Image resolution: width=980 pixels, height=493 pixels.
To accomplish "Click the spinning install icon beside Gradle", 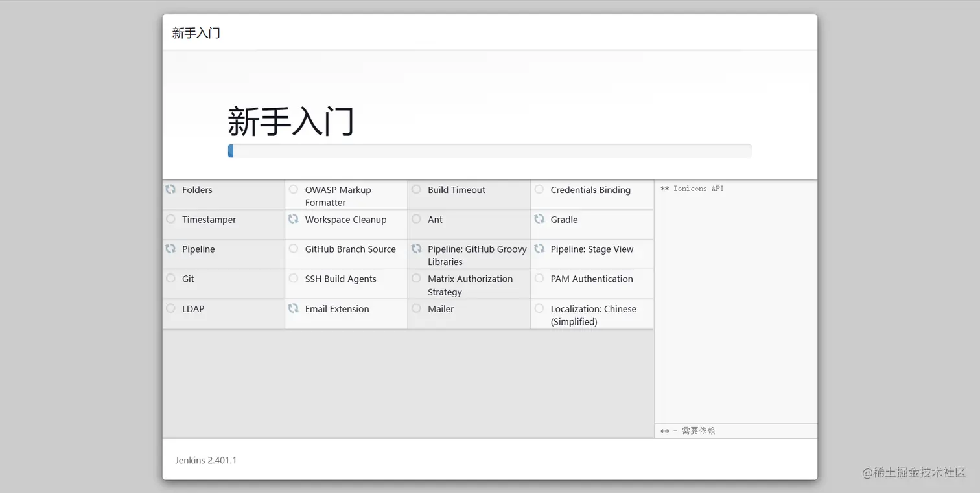I will [x=539, y=219].
